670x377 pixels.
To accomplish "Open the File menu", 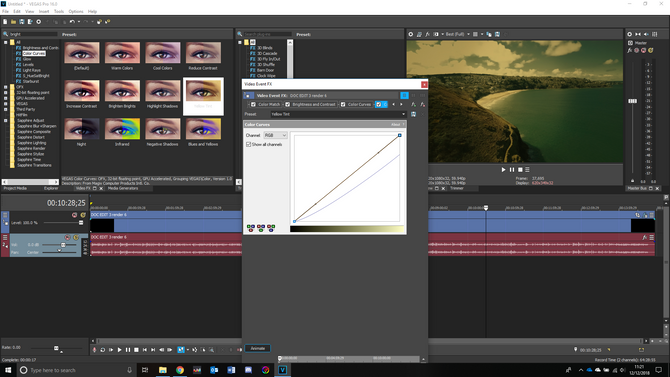I will pyautogui.click(x=5, y=12).
